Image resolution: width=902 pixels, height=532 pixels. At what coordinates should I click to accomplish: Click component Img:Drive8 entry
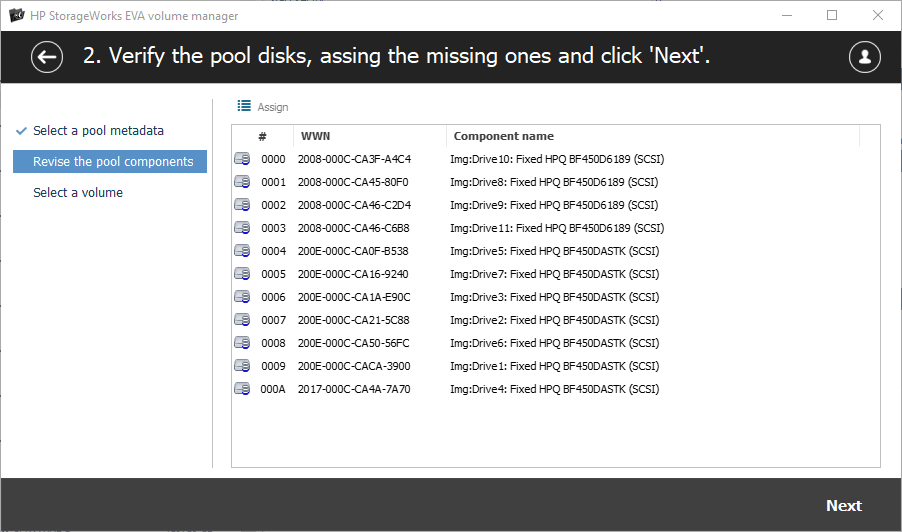pos(554,182)
